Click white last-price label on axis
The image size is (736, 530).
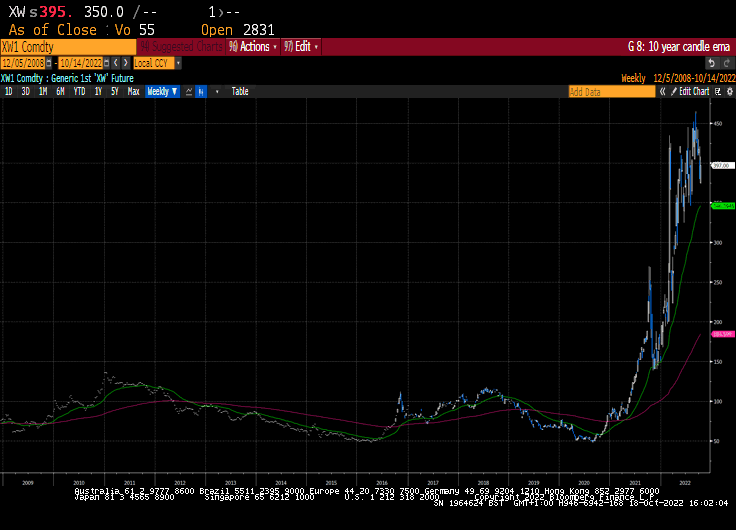(723, 166)
